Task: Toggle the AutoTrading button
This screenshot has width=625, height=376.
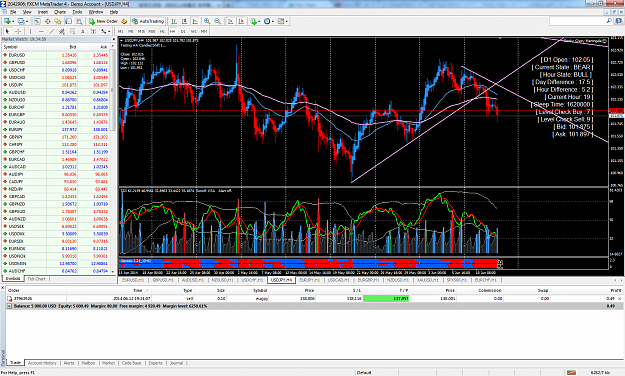Action: [148, 21]
